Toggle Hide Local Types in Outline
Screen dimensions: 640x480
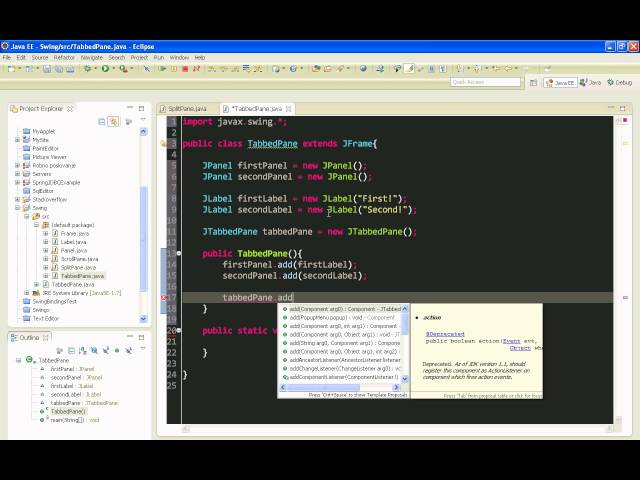click(129, 351)
